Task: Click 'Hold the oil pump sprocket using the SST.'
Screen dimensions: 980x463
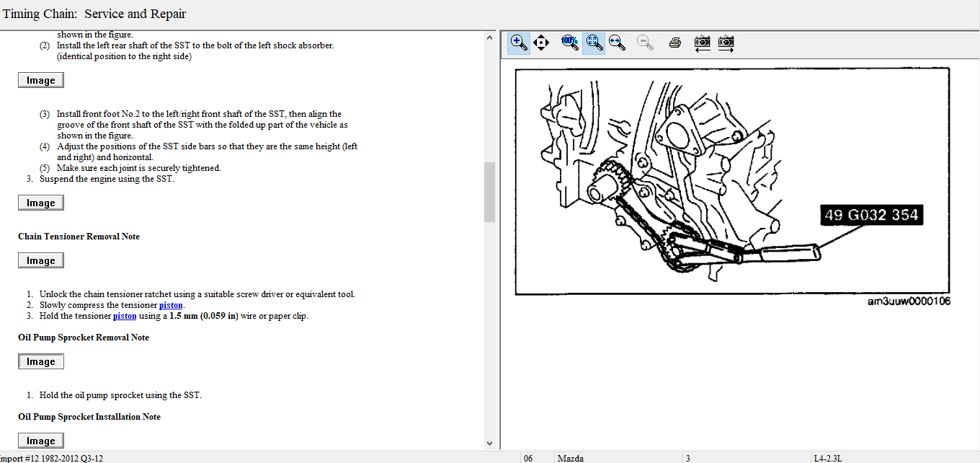Action: (x=120, y=395)
